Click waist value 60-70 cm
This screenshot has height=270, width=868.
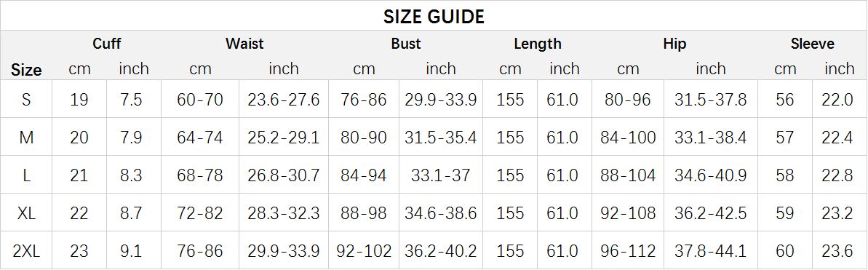[200, 100]
